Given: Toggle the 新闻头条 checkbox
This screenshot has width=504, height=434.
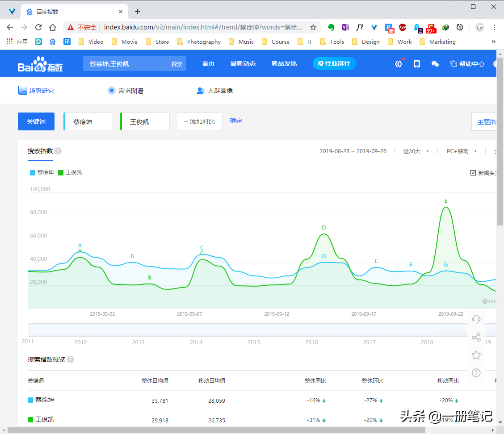Looking at the screenshot, I should (473, 173).
